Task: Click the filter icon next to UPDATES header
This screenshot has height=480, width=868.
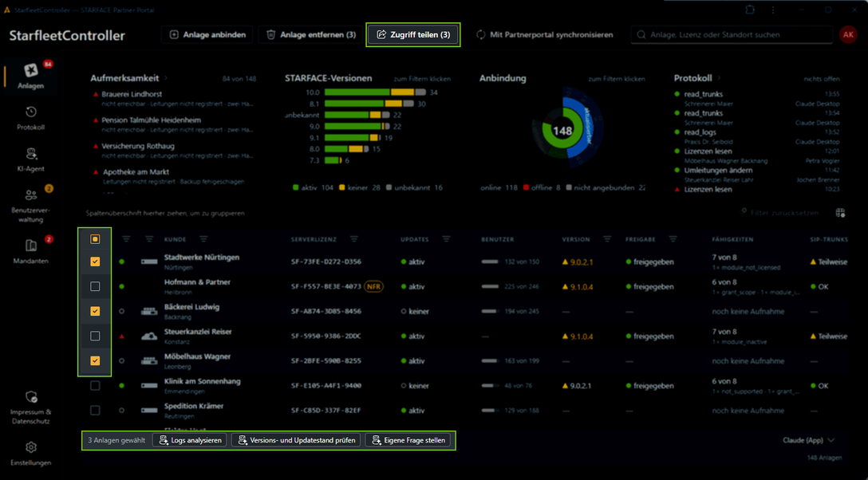Action: click(x=447, y=239)
